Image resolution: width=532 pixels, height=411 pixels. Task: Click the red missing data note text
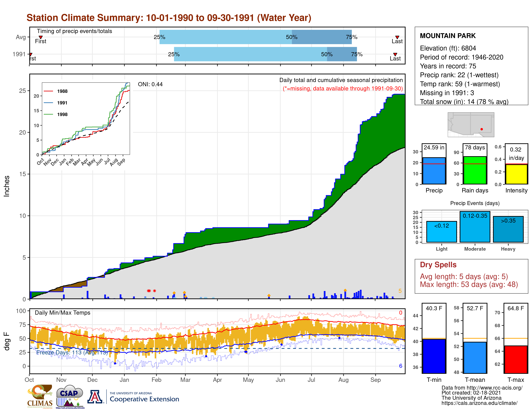coord(343,89)
